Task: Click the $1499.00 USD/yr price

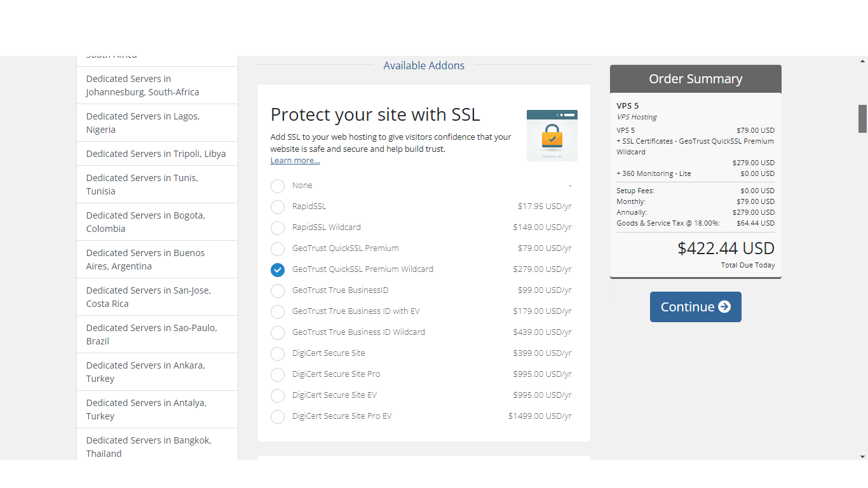Action: 540,416
